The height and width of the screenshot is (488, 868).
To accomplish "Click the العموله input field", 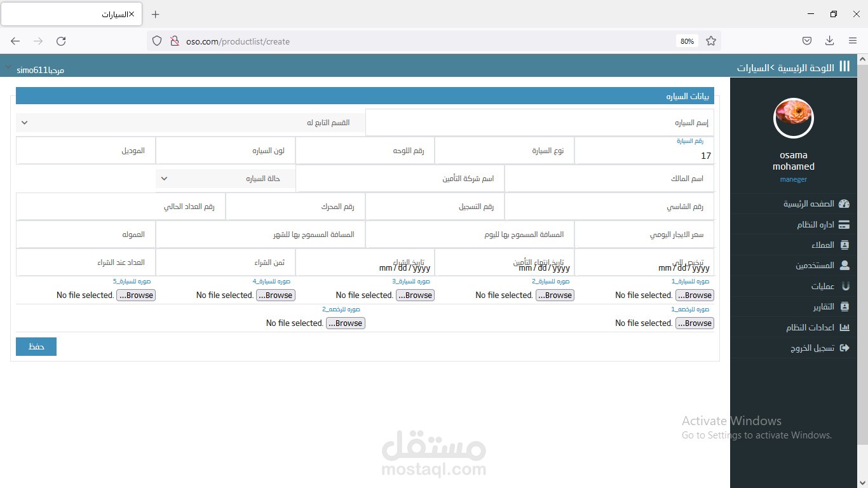I will tap(86, 234).
